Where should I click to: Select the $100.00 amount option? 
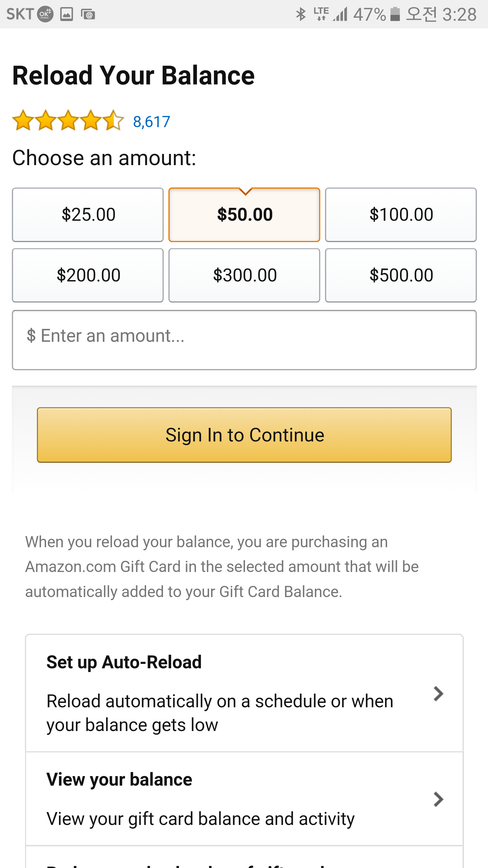(401, 215)
